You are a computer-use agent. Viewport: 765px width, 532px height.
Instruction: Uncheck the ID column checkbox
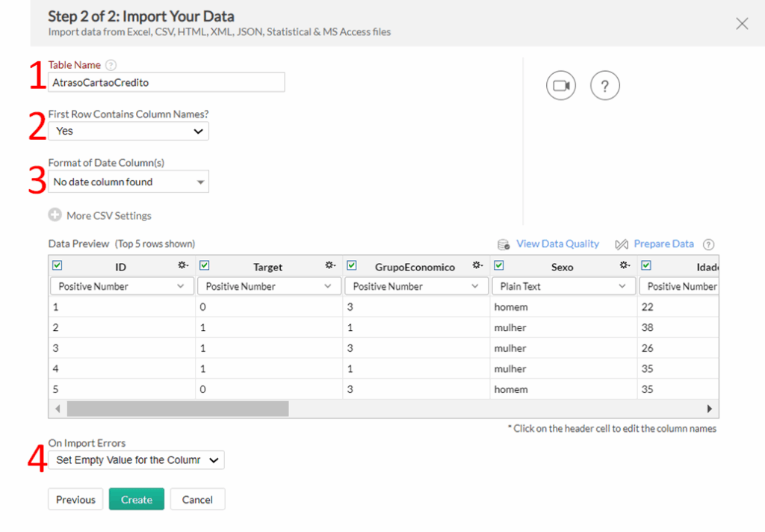coord(57,265)
